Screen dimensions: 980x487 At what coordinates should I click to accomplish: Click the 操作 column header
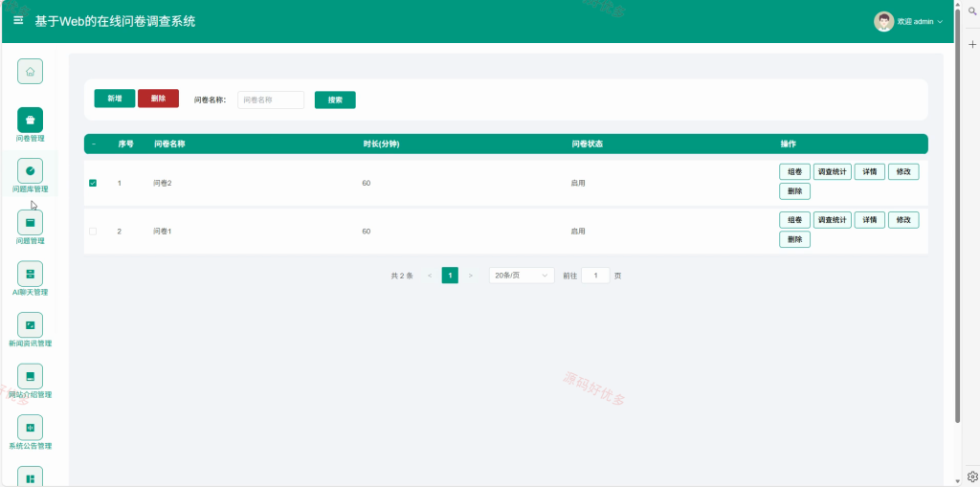[x=789, y=144]
